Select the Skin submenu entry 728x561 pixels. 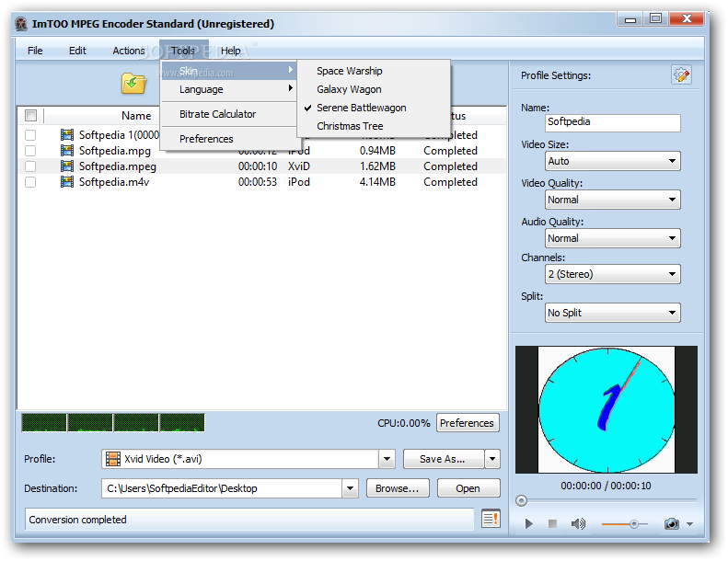[229, 71]
